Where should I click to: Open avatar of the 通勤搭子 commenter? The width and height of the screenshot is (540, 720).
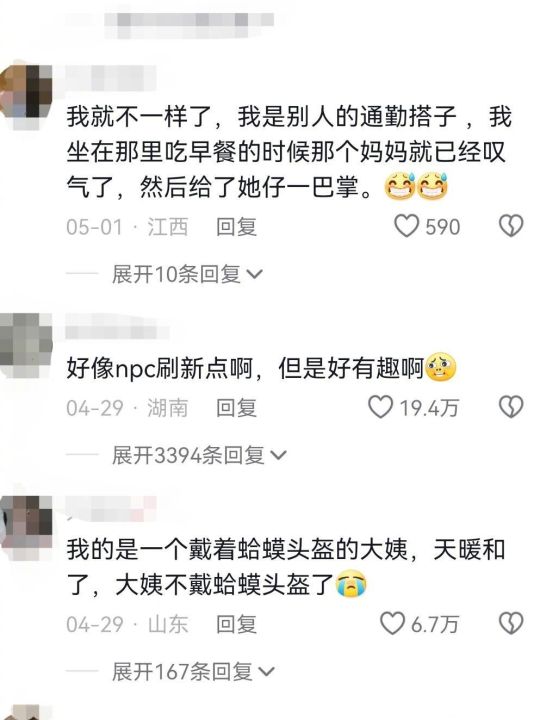coord(26,92)
